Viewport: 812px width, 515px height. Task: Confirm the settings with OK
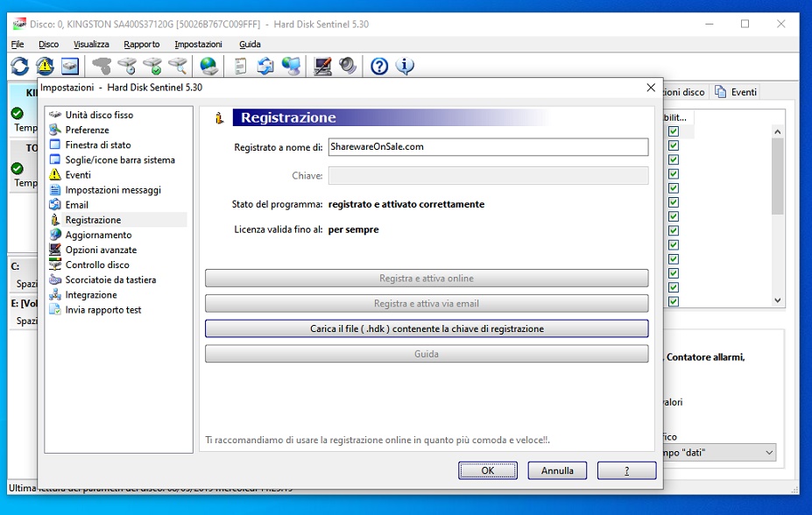[x=488, y=470]
